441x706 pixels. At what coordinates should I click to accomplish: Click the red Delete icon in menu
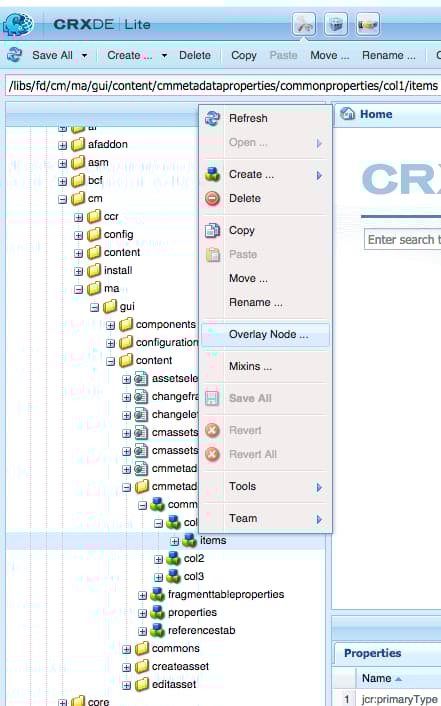pyautogui.click(x=212, y=198)
